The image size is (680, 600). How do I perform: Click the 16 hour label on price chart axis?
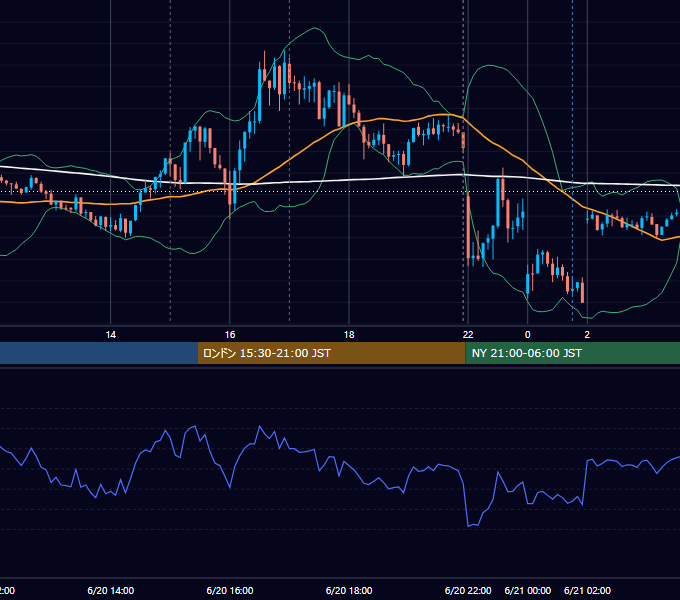(x=230, y=335)
